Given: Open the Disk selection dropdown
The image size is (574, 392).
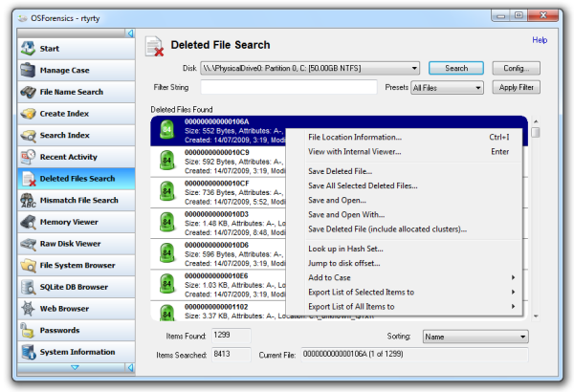Looking at the screenshot, I should (x=310, y=68).
